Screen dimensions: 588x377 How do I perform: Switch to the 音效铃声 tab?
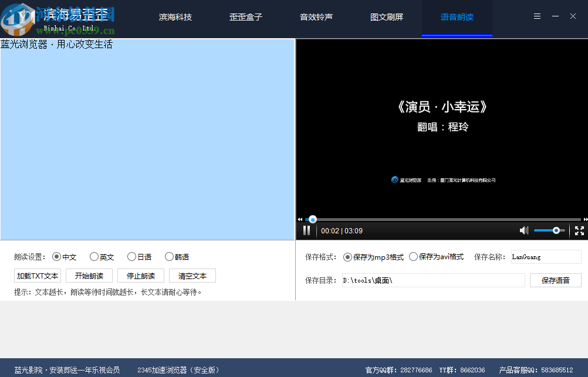316,16
